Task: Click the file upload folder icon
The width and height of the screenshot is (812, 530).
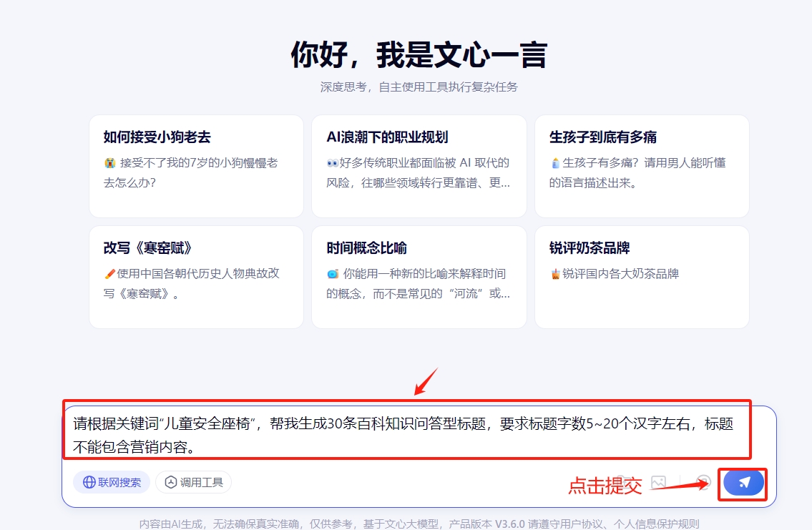Action: (x=625, y=482)
